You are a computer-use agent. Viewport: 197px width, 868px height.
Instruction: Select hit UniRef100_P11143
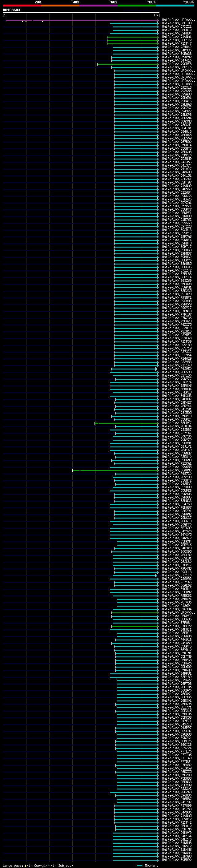177,365
